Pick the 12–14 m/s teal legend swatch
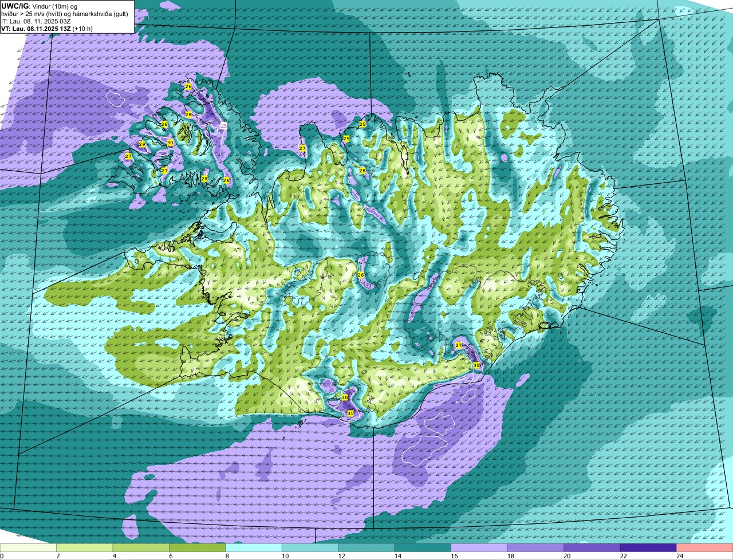Screen dimensions: 733x560 click(x=367, y=548)
